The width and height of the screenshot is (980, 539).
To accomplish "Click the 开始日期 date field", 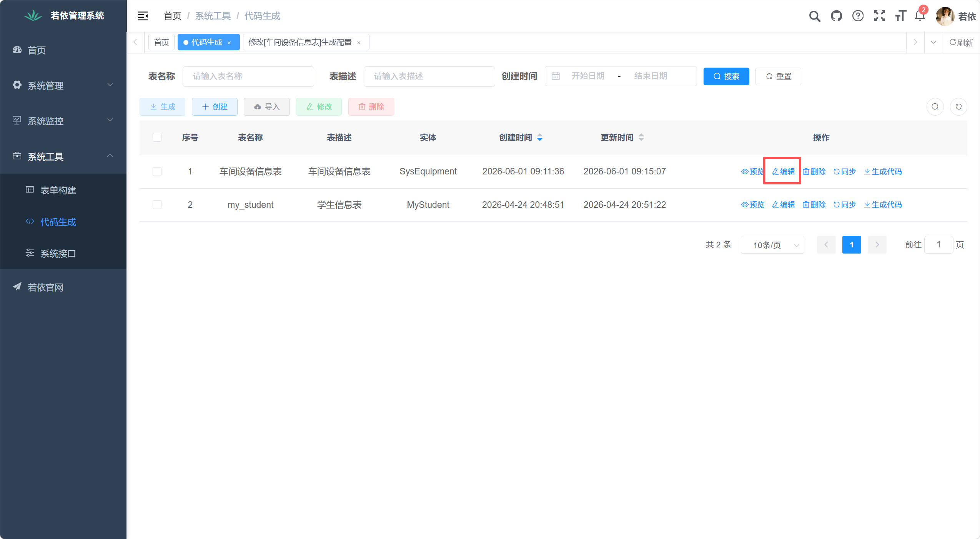I will click(588, 76).
